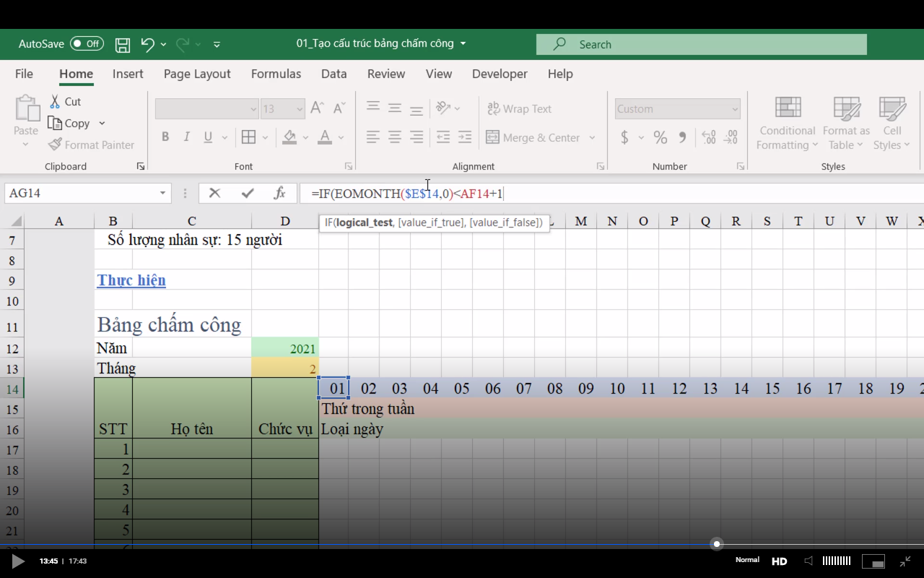Screen dimensions: 924x578
Task: Open the Custom number format dropdown
Action: 735,109
